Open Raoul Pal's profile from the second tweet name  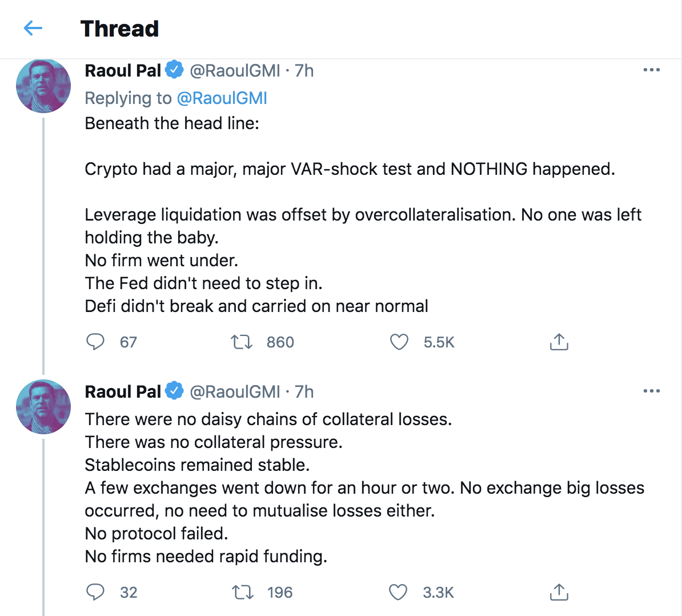[123, 391]
